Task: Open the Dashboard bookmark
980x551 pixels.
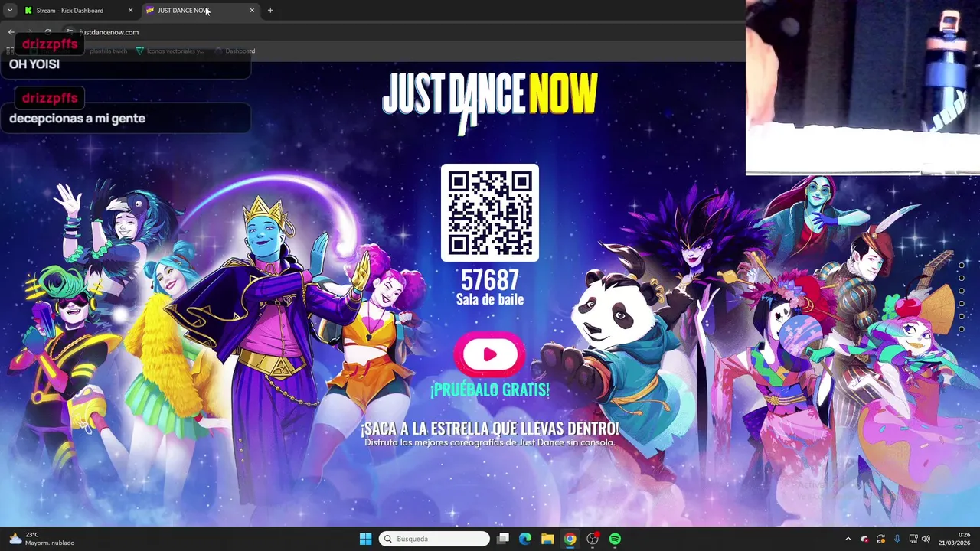Action: 235,51
